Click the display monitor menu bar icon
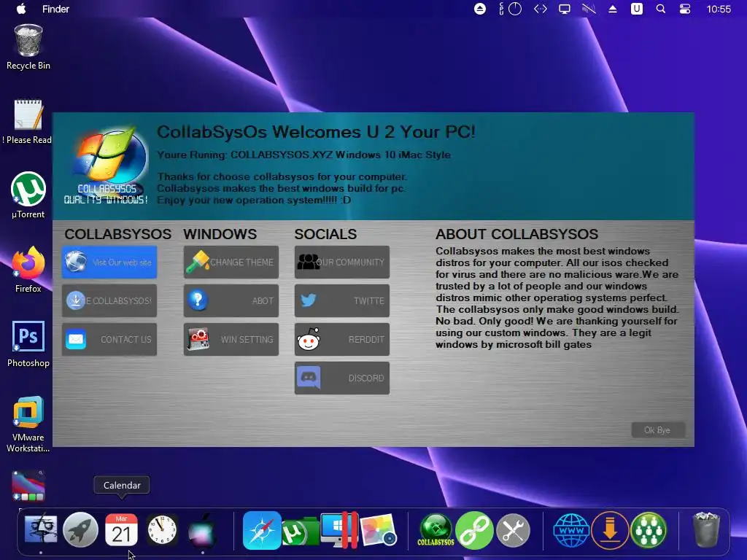Viewport: 747px width, 560px height. [x=565, y=9]
